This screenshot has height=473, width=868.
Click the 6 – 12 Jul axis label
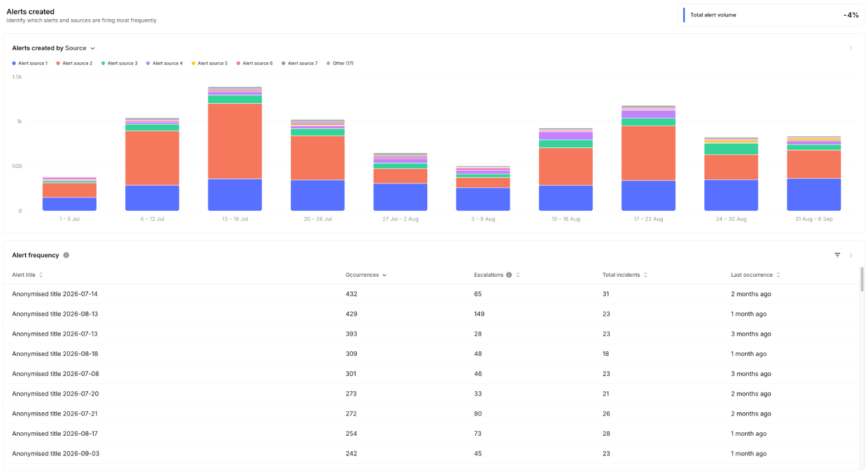pos(152,219)
